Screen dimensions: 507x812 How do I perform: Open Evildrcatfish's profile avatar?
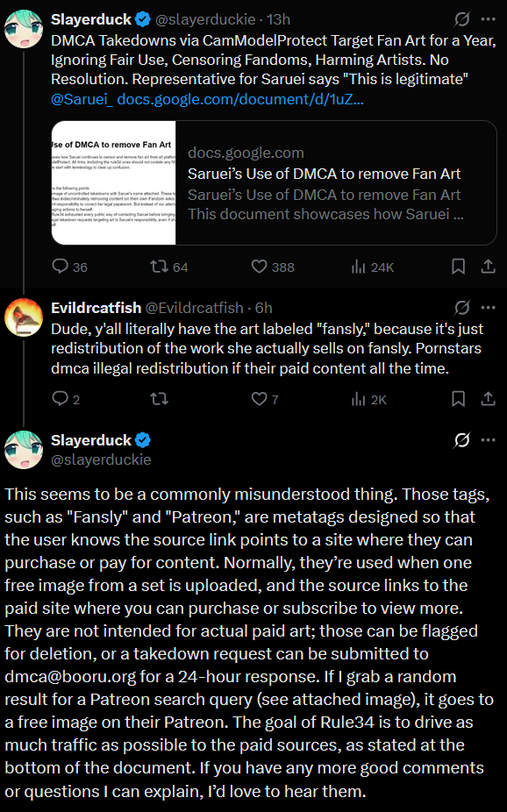pos(24,317)
